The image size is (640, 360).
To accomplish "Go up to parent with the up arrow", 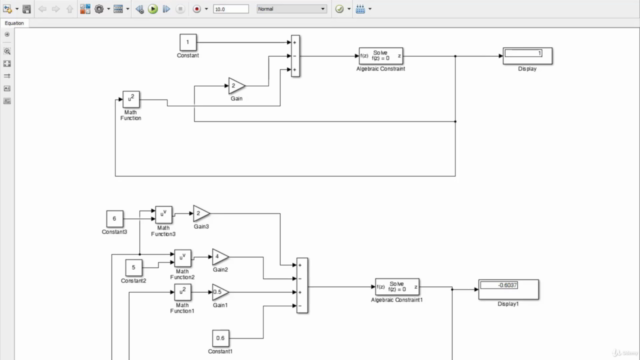I will click(69, 9).
